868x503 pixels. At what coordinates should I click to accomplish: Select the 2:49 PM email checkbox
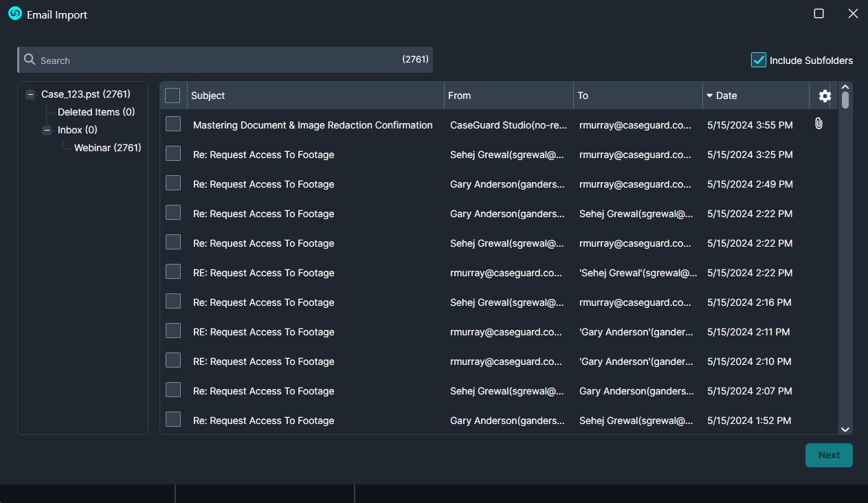173,183
